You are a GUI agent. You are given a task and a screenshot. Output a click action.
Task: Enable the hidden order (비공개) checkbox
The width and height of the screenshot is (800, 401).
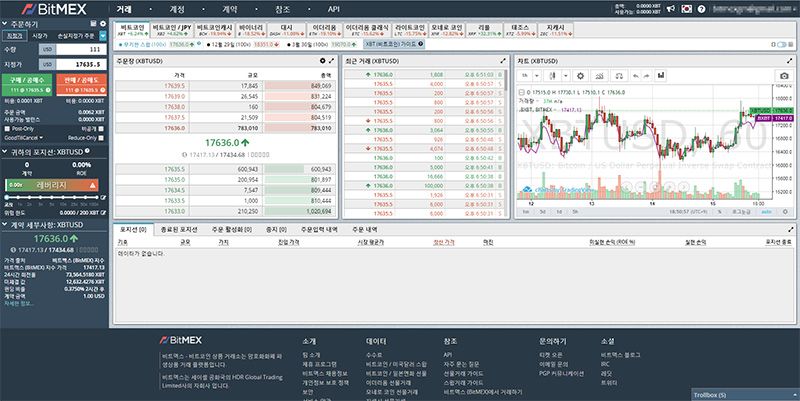click(x=101, y=129)
